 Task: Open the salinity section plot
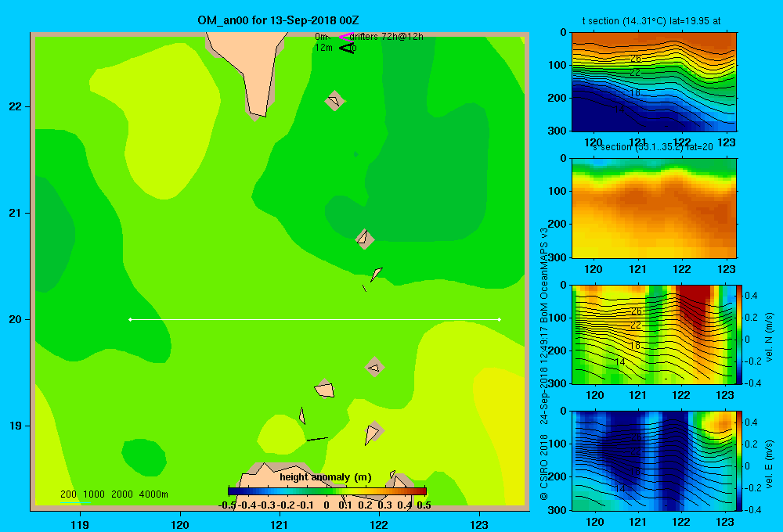point(654,208)
